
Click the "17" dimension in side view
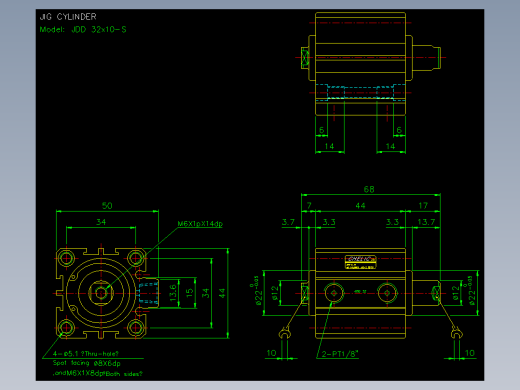click(x=423, y=206)
